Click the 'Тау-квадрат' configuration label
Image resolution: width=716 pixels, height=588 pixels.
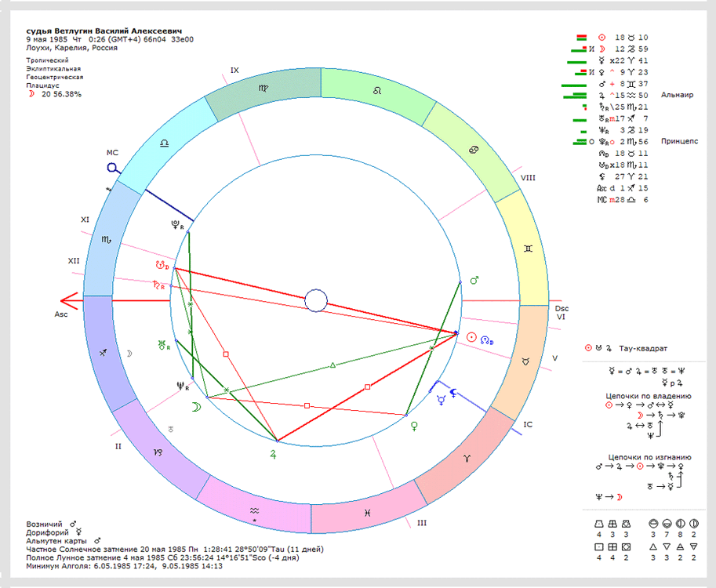643,348
